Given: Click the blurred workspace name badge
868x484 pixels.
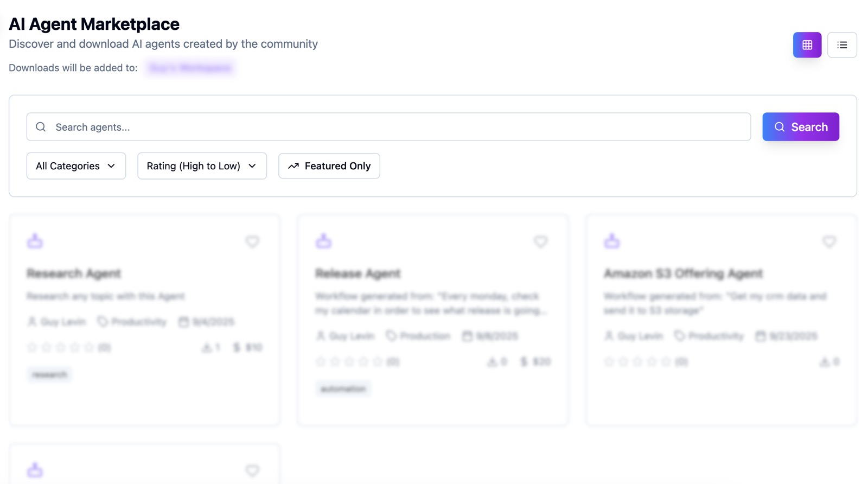Looking at the screenshot, I should point(190,68).
